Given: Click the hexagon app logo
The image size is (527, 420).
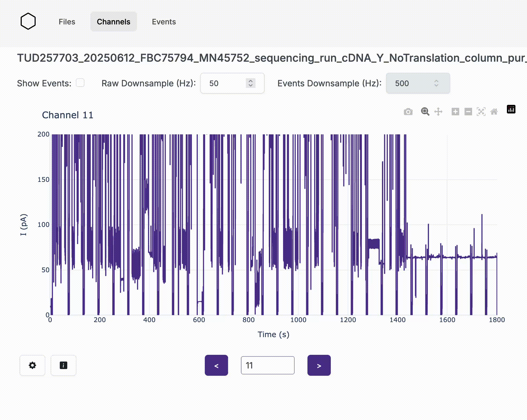Looking at the screenshot, I should 28,21.
